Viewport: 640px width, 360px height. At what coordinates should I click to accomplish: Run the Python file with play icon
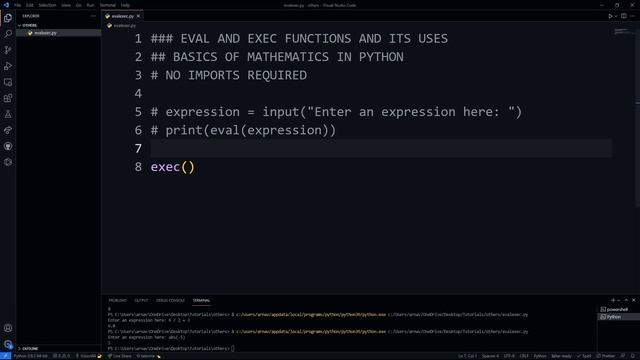pyautogui.click(x=610, y=16)
